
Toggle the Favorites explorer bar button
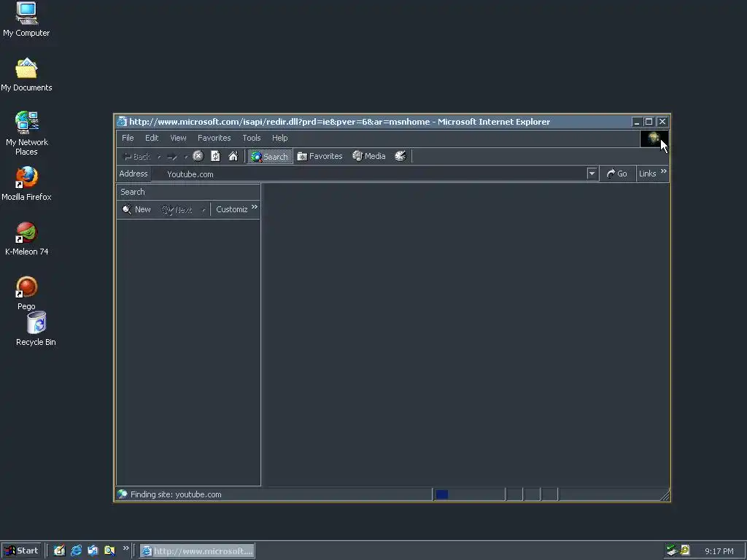pos(320,156)
